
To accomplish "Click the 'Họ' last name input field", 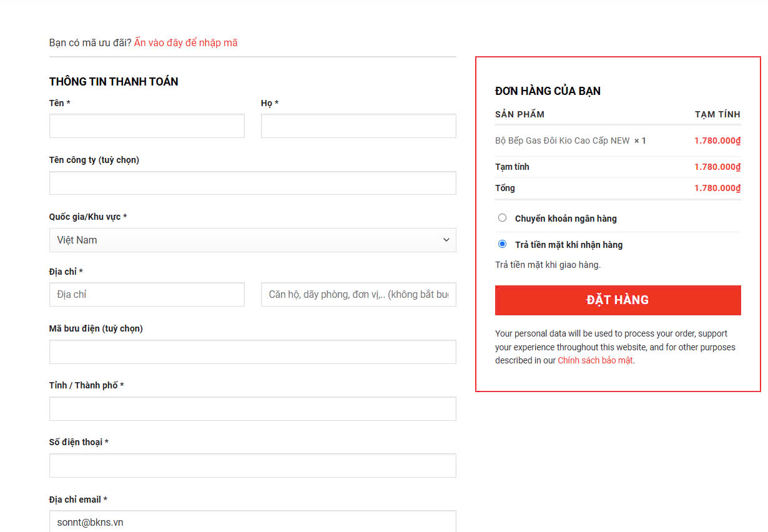I will point(358,126).
